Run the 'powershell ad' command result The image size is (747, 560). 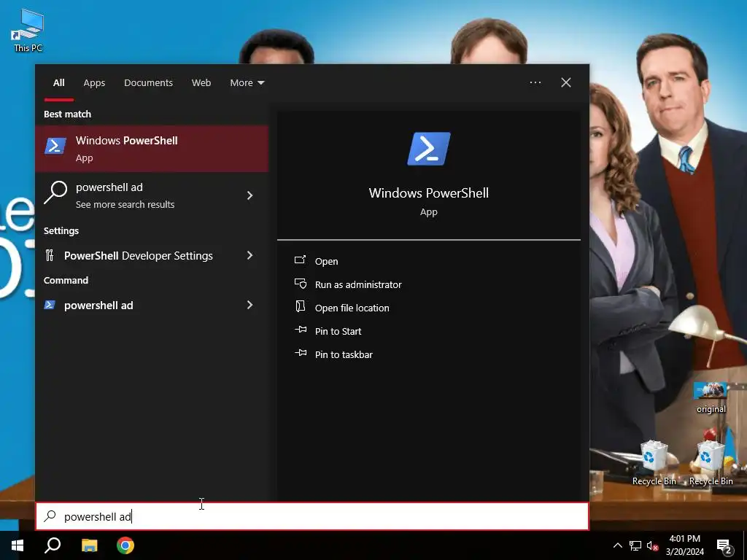pyautogui.click(x=152, y=306)
